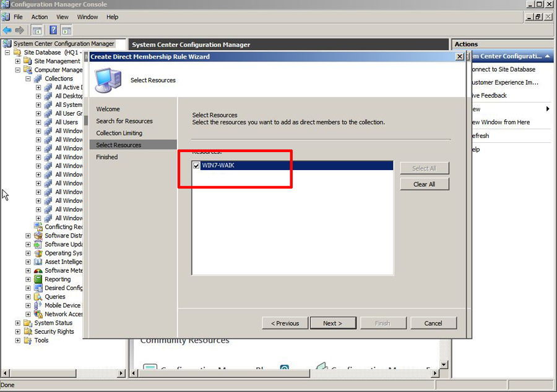This screenshot has width=557, height=392.
Task: Open the Help menu in the menu bar
Action: click(112, 17)
